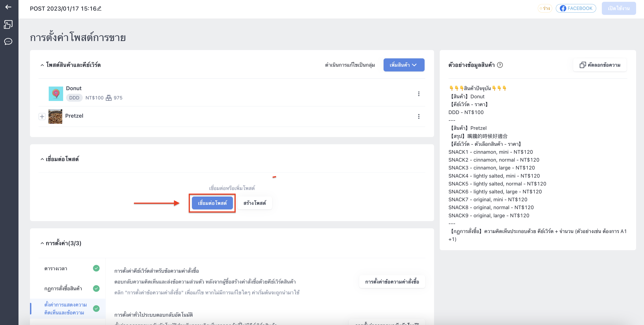Screen dimensions: 644x325
Task: Click the SNACK5 - lightly salted, normal line
Action: pos(497,184)
